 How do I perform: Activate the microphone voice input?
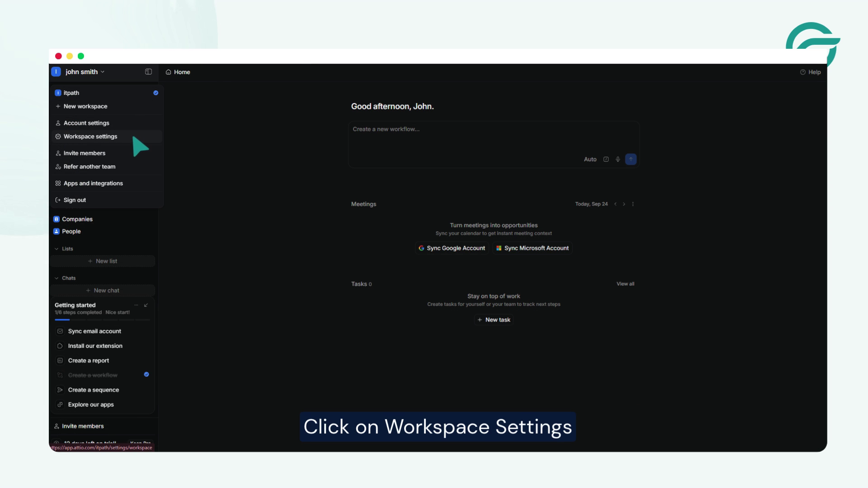coord(618,160)
